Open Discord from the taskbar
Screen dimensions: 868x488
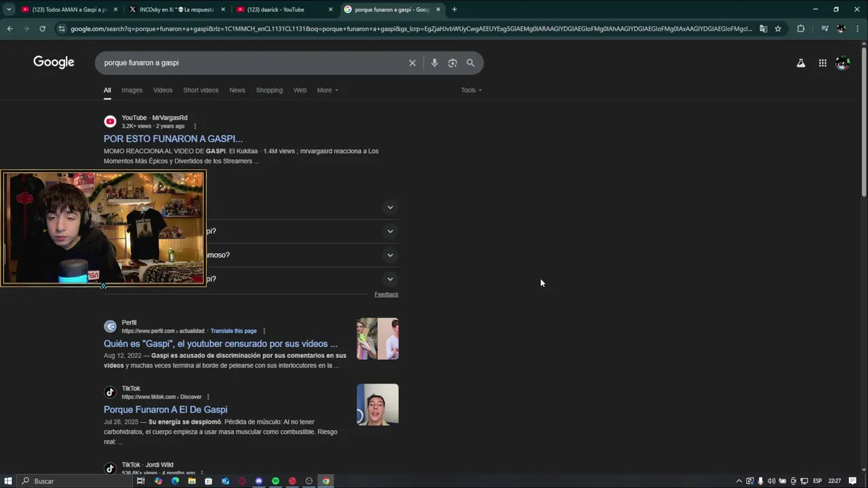[259, 481]
